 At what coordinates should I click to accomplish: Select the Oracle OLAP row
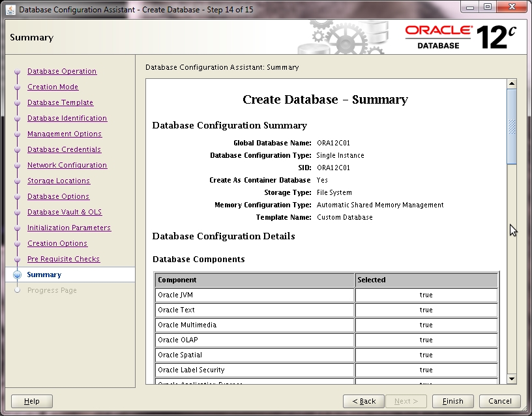click(327, 340)
